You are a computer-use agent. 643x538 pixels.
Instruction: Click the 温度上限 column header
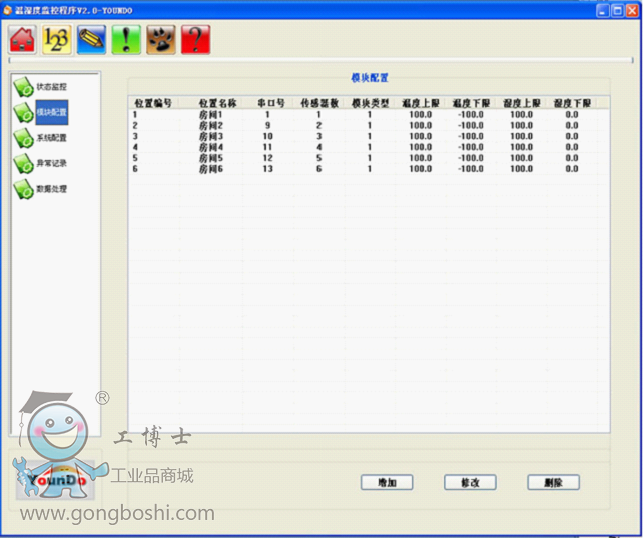(x=420, y=103)
